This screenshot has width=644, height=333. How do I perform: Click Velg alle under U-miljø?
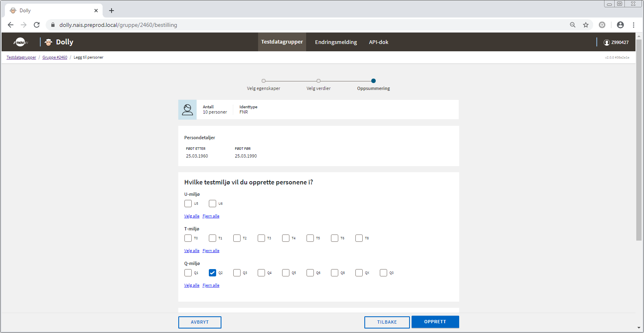click(x=192, y=216)
